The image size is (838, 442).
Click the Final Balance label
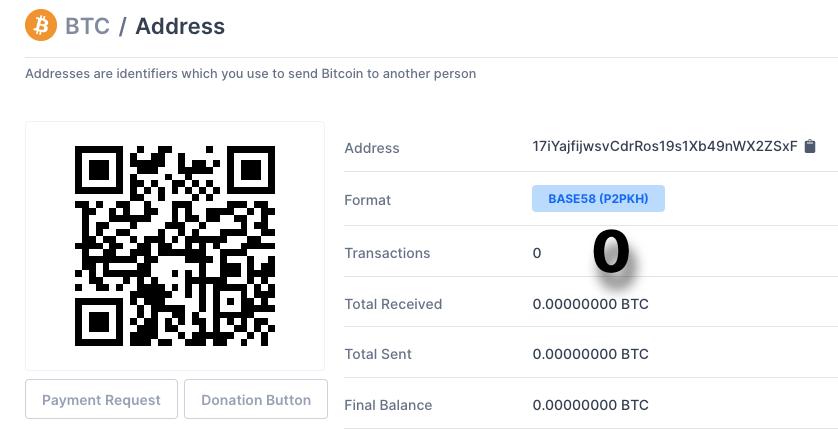coord(388,405)
